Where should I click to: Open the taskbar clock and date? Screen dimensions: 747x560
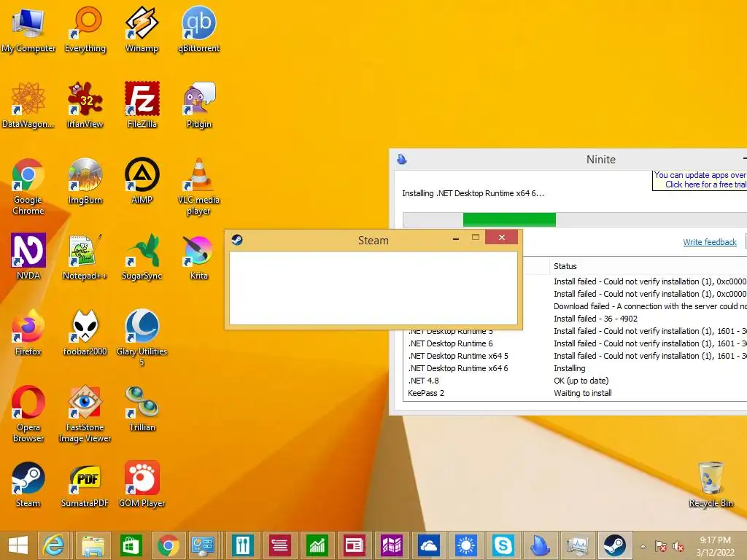pyautogui.click(x=715, y=546)
